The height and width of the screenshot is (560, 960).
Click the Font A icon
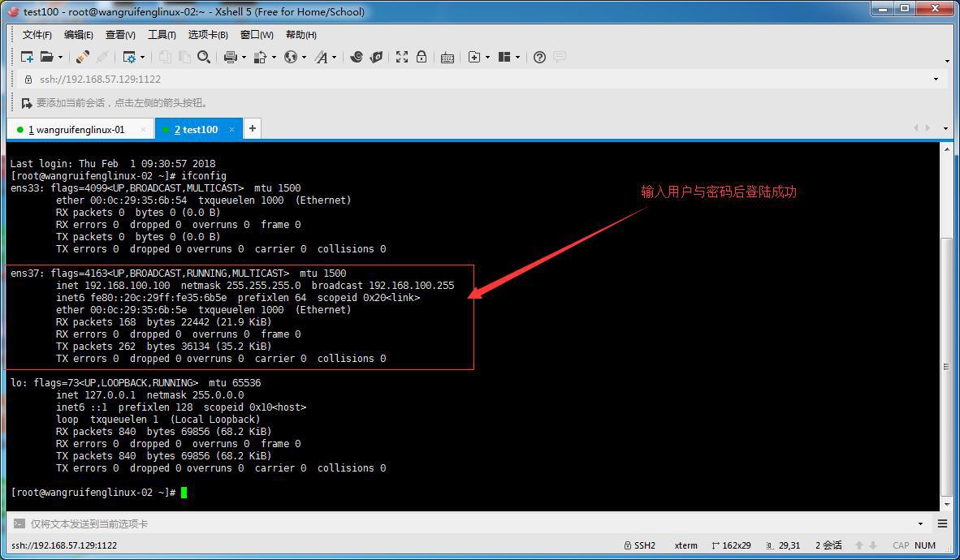click(322, 57)
